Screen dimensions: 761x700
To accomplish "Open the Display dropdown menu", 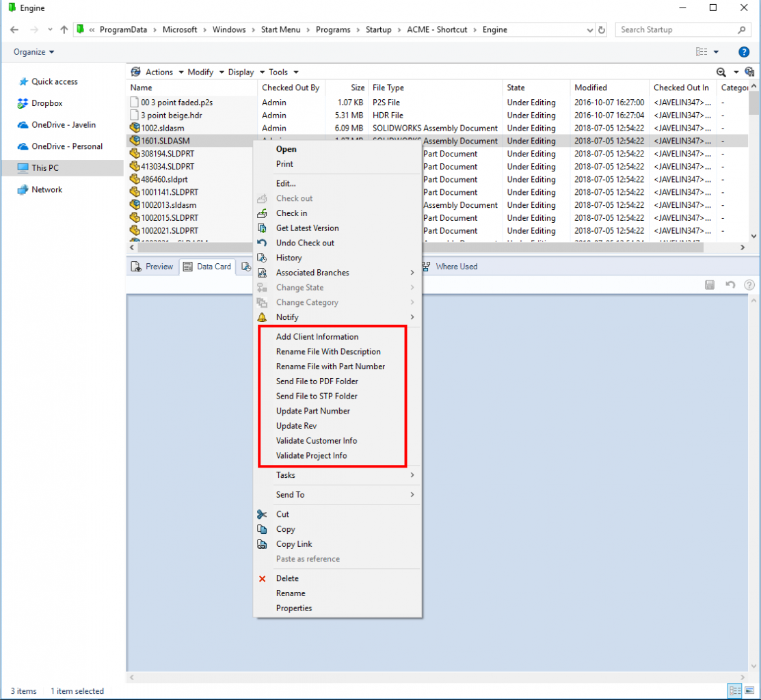I will (x=246, y=72).
